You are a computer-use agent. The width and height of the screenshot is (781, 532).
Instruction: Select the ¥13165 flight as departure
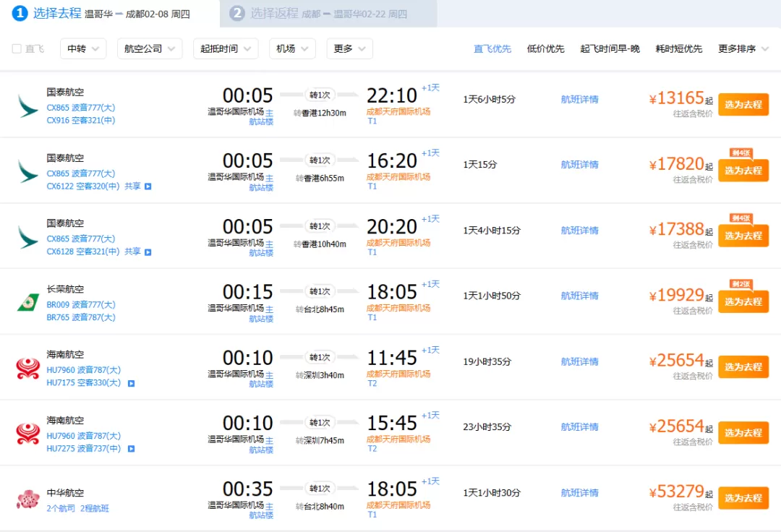743,105
